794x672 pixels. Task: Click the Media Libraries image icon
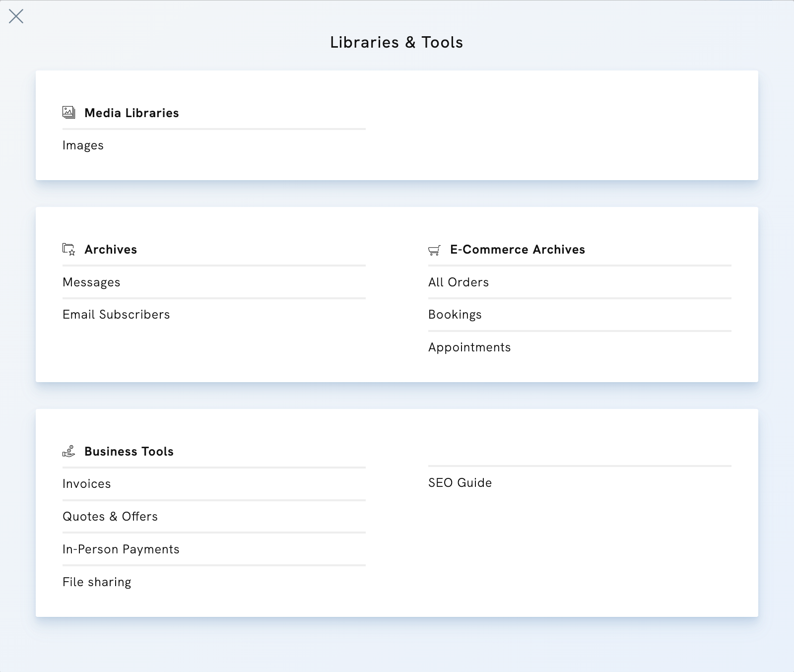point(68,112)
